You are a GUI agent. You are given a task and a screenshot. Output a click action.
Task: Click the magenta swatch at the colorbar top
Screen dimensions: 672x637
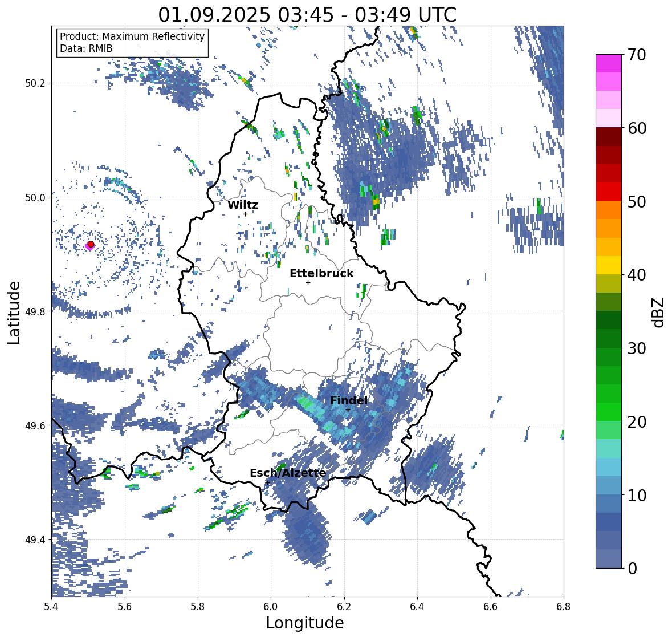point(609,63)
